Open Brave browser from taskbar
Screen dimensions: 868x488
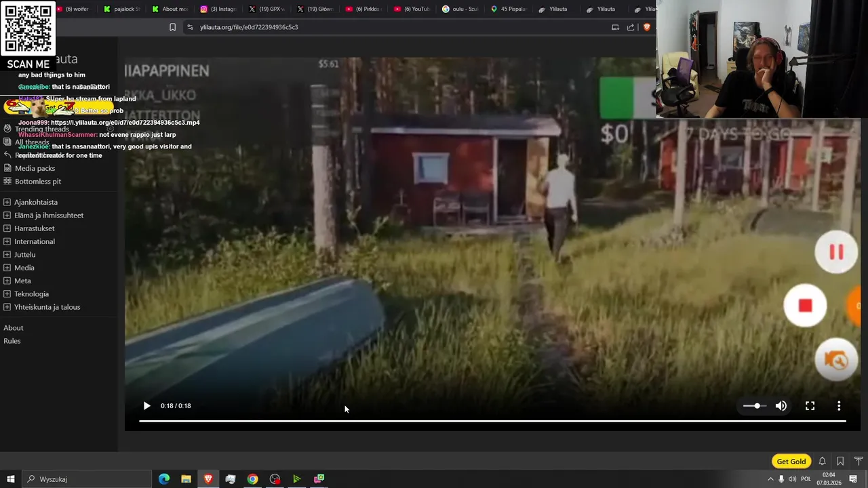pyautogui.click(x=208, y=479)
